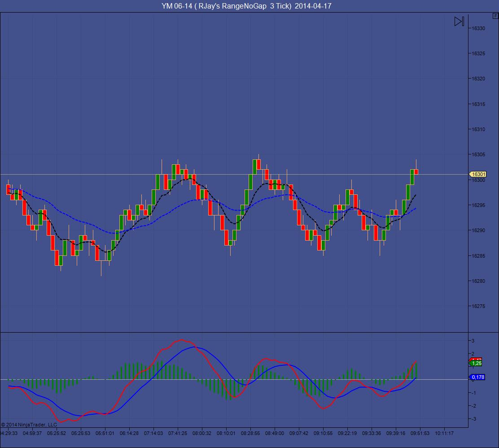Viewport: 499px width, 448px height.
Task: Click the 05:25:52 time axis label
Action: tap(57, 433)
